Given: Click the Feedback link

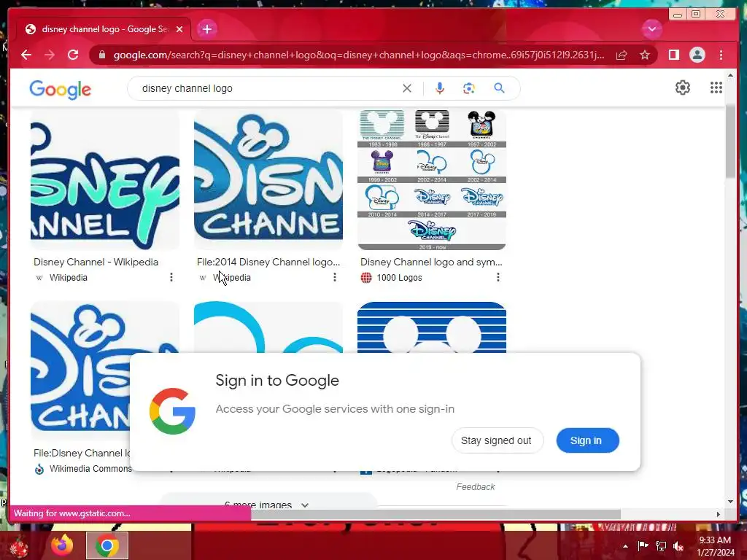Looking at the screenshot, I should click(x=476, y=486).
